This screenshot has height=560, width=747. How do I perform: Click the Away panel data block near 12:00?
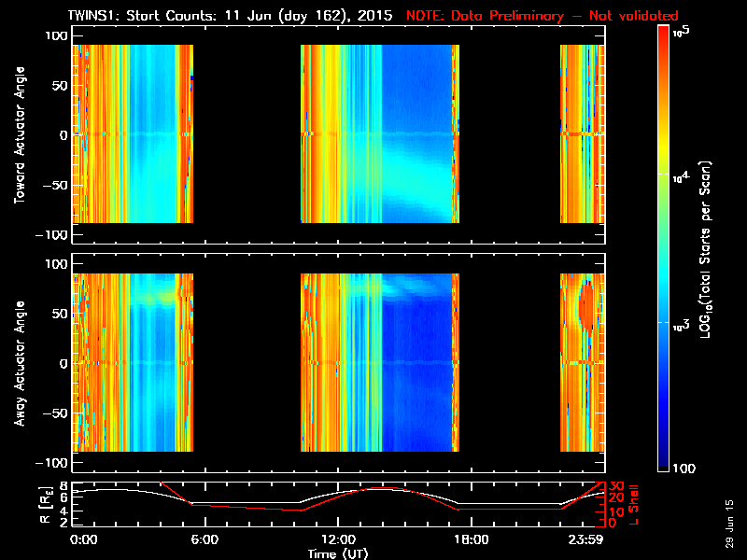coord(380,362)
